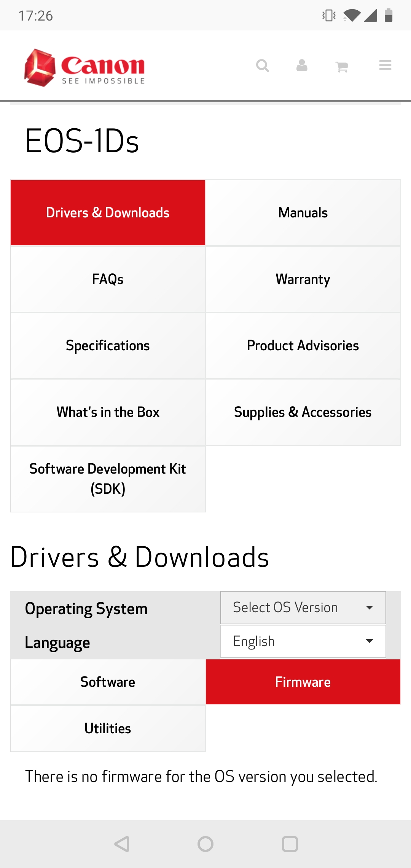Tap the Android home button
Screen dimensions: 411x868
[205, 844]
